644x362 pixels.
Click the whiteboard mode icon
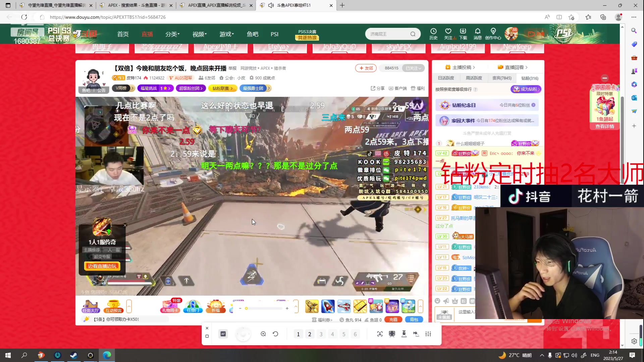[x=416, y=334]
